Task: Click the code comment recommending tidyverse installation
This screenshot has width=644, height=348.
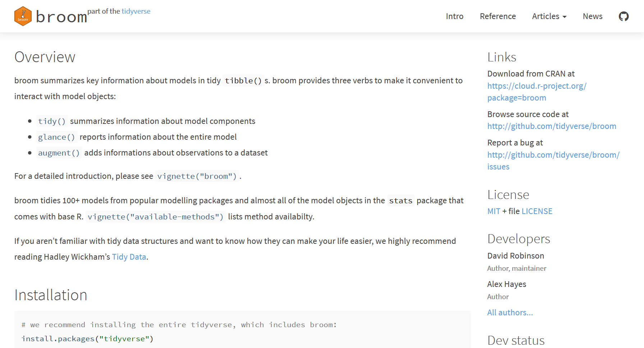Action: (179, 325)
